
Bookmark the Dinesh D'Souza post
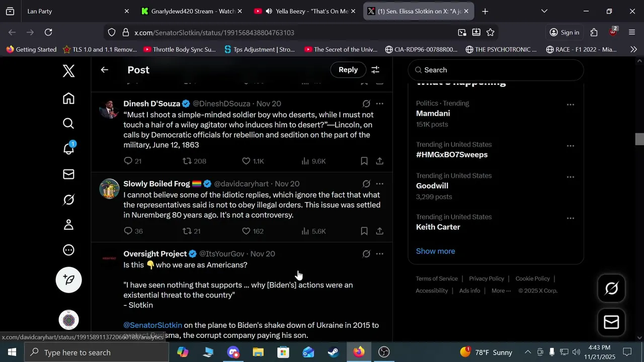pyautogui.click(x=364, y=161)
